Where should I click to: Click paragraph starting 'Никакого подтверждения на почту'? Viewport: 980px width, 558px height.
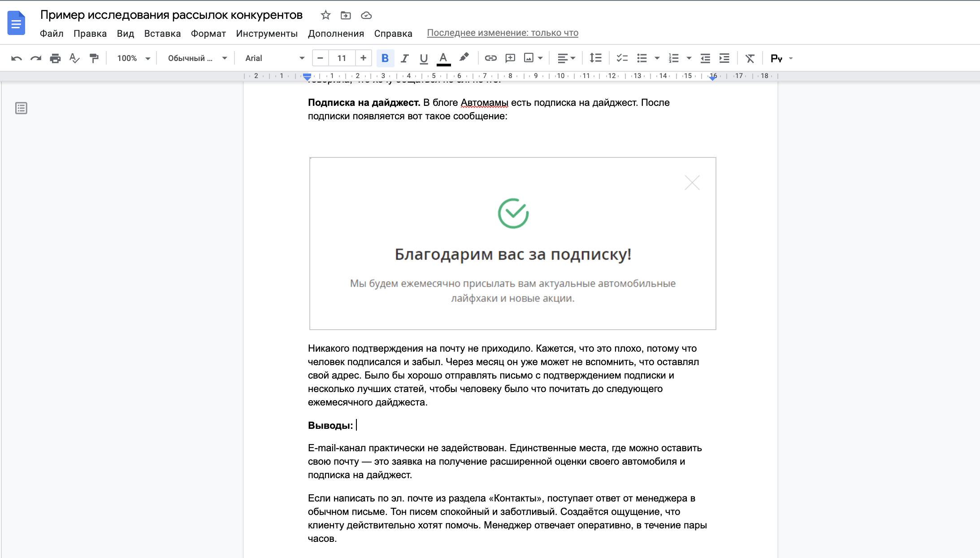503,375
